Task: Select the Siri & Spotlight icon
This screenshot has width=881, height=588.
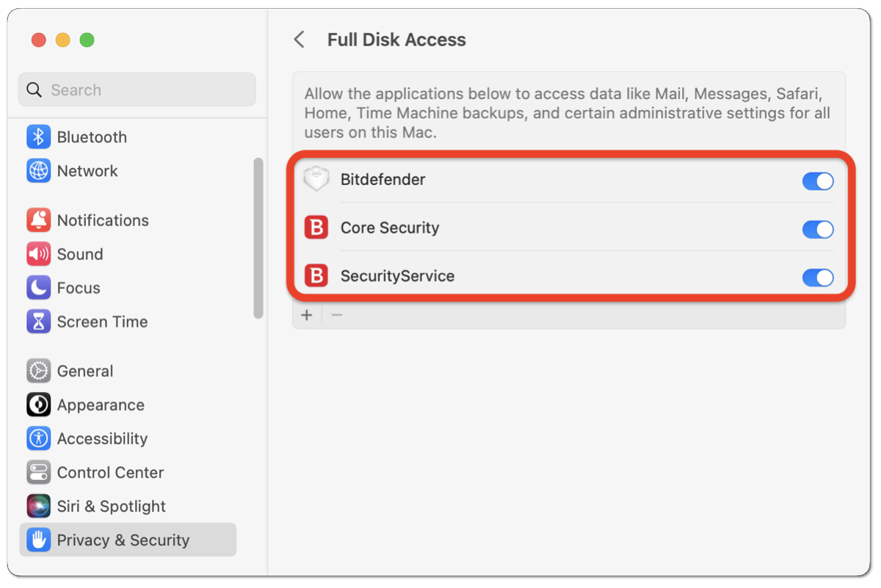Action: click(x=37, y=506)
